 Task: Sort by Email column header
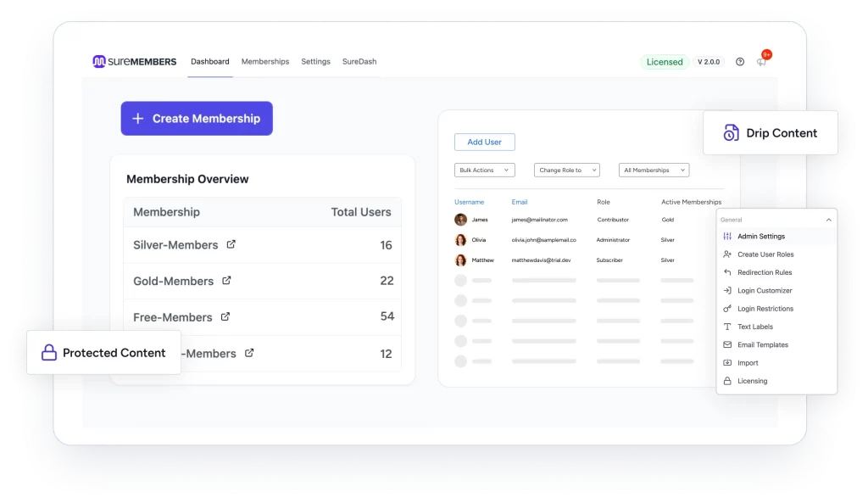coord(520,202)
